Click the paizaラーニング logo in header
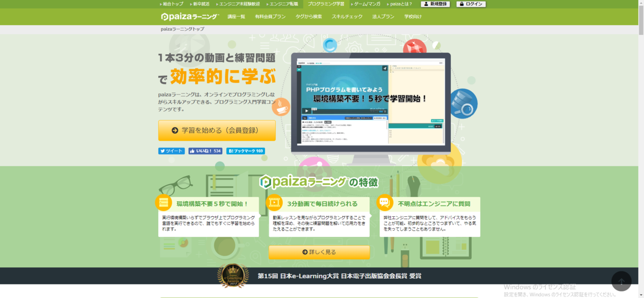This screenshot has width=644, height=298. pyautogui.click(x=189, y=17)
